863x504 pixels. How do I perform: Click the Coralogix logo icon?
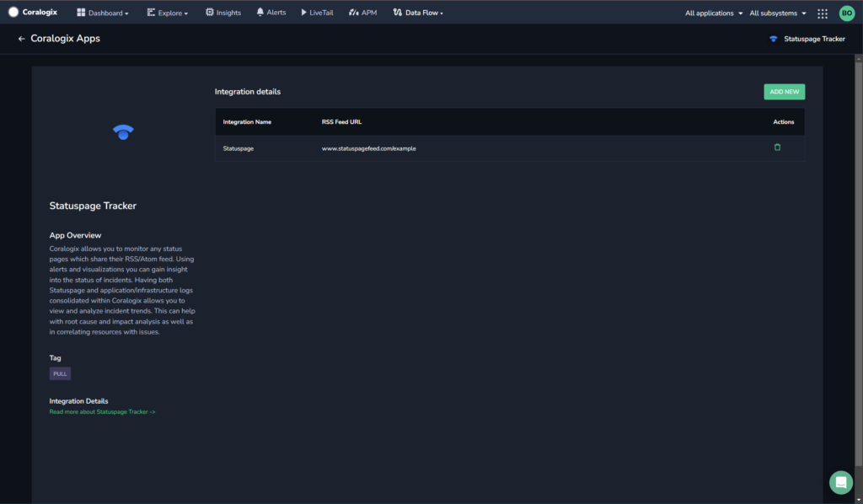point(13,12)
